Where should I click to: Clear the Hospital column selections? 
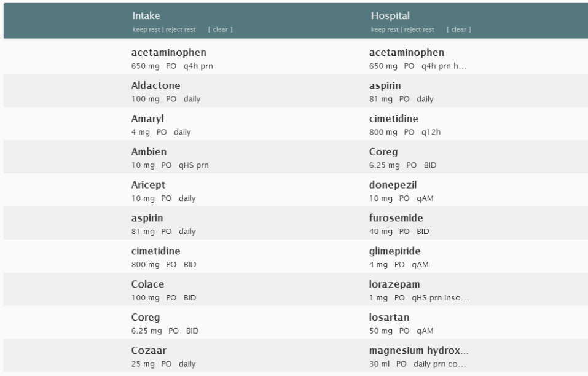(459, 29)
